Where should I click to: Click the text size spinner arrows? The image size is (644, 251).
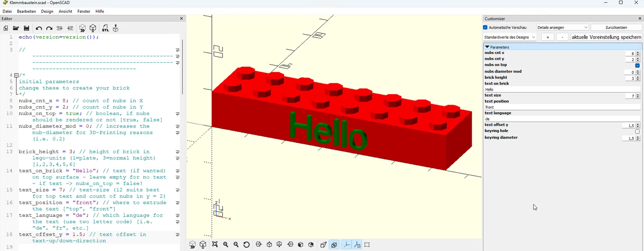[638, 96]
